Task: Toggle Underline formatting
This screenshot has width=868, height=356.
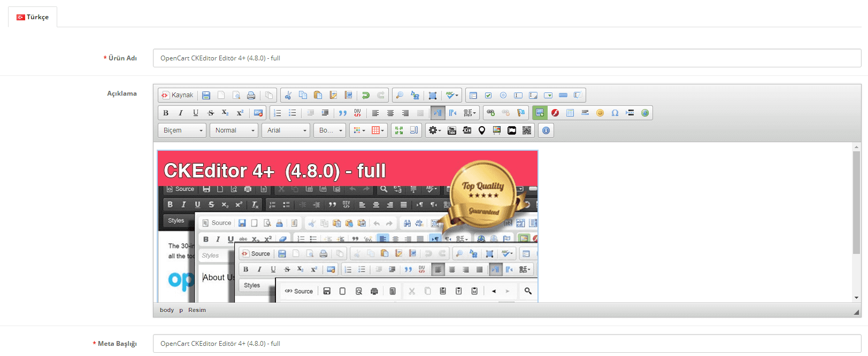Action: click(x=196, y=113)
